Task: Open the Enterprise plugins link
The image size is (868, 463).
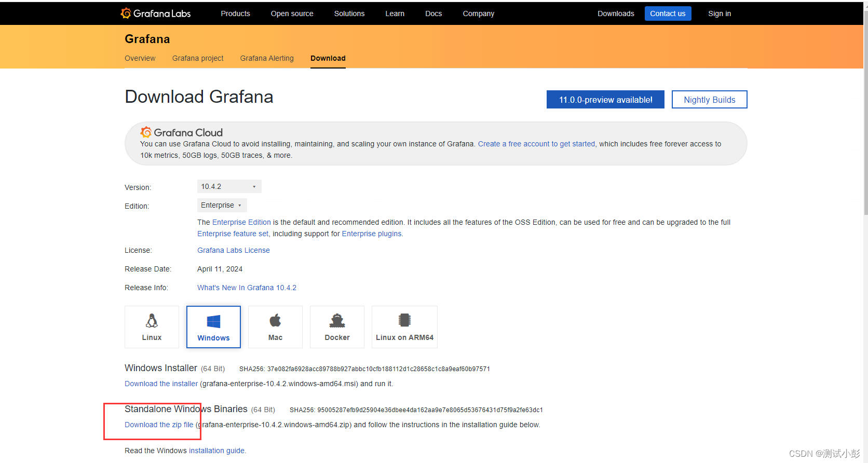Action: 372,234
